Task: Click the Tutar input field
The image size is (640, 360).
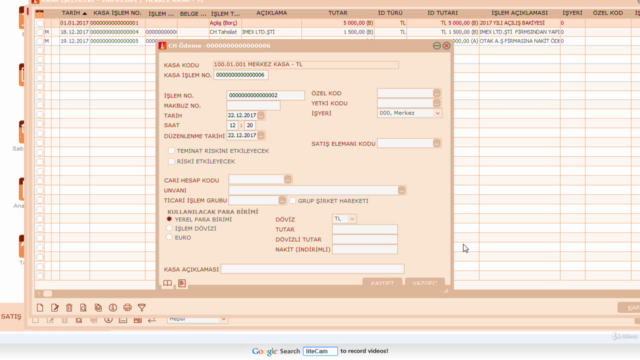Action: [365, 229]
